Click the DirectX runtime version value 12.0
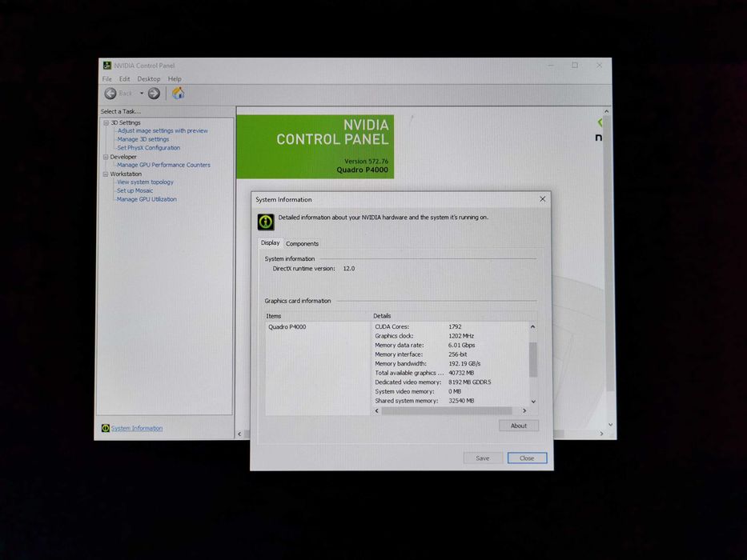Viewport: 747px width, 560px height. (349, 269)
